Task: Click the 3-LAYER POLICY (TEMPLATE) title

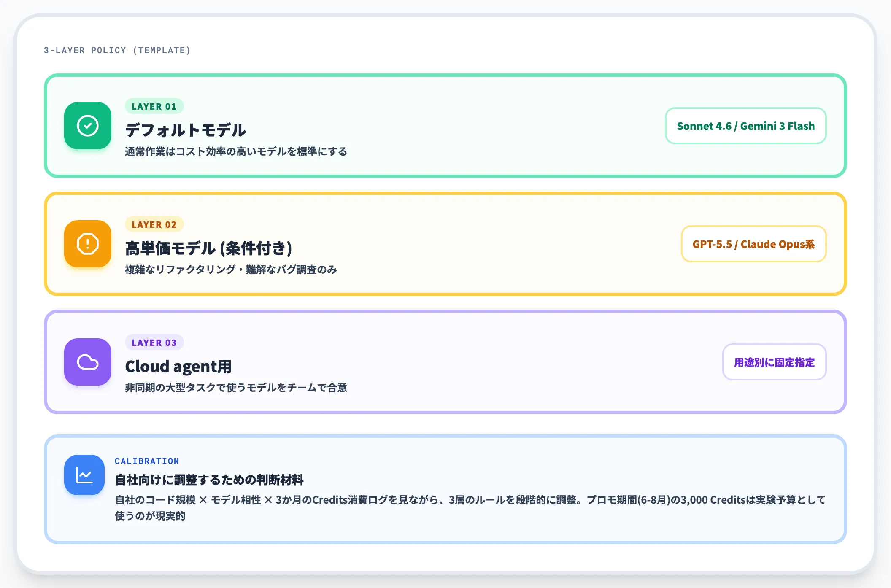Action: [x=117, y=50]
